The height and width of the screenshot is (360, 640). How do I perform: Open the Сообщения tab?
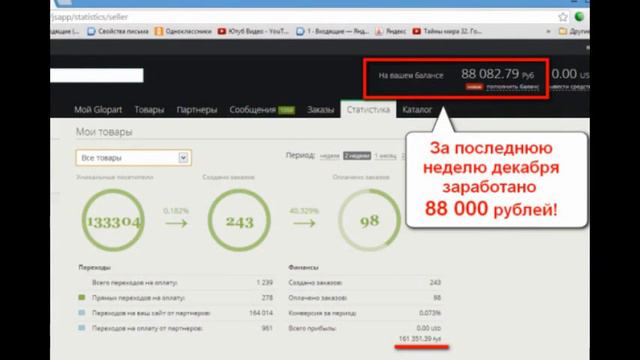click(x=252, y=109)
